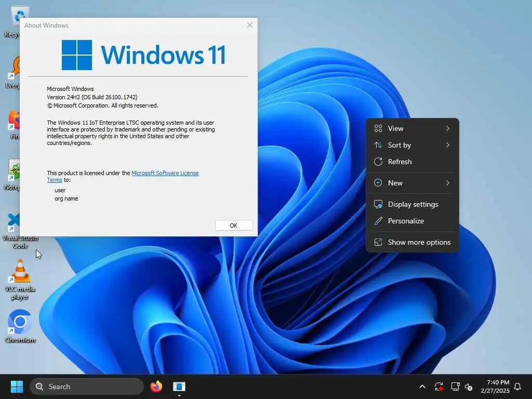The image size is (532, 399).
Task: Click the New plus icon
Action: 378,183
